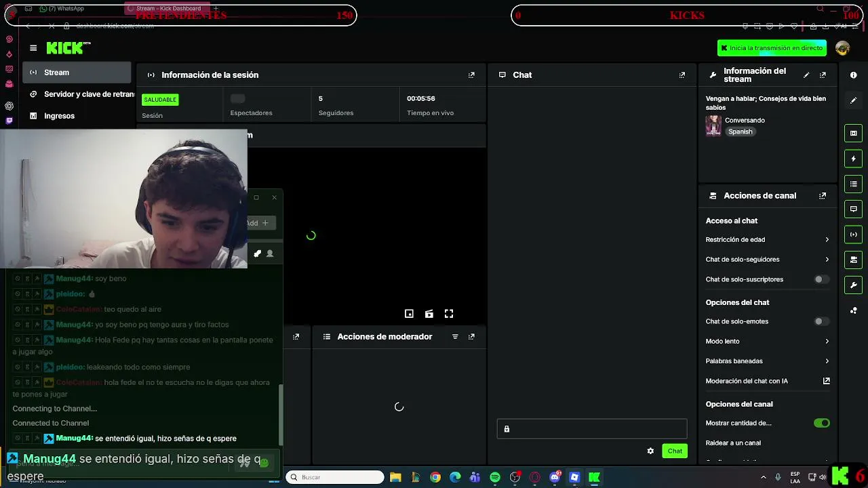The image size is (868, 488).
Task: Focus the chat message input field
Action: (x=592, y=429)
